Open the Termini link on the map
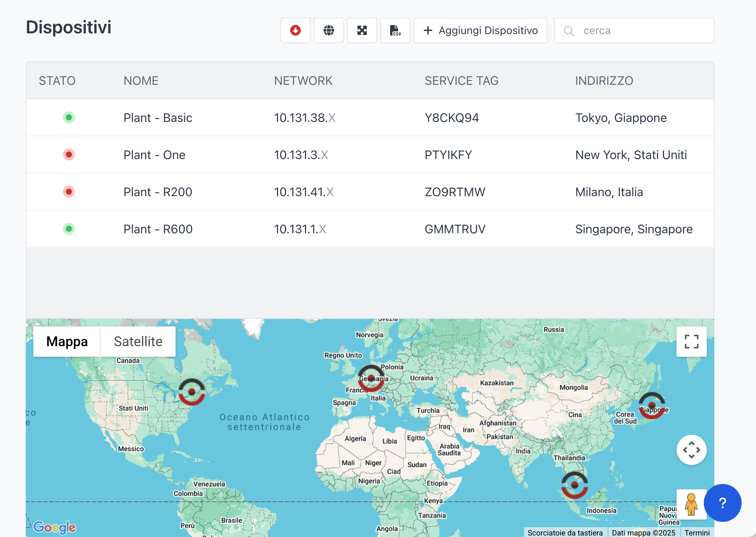 pos(697,532)
